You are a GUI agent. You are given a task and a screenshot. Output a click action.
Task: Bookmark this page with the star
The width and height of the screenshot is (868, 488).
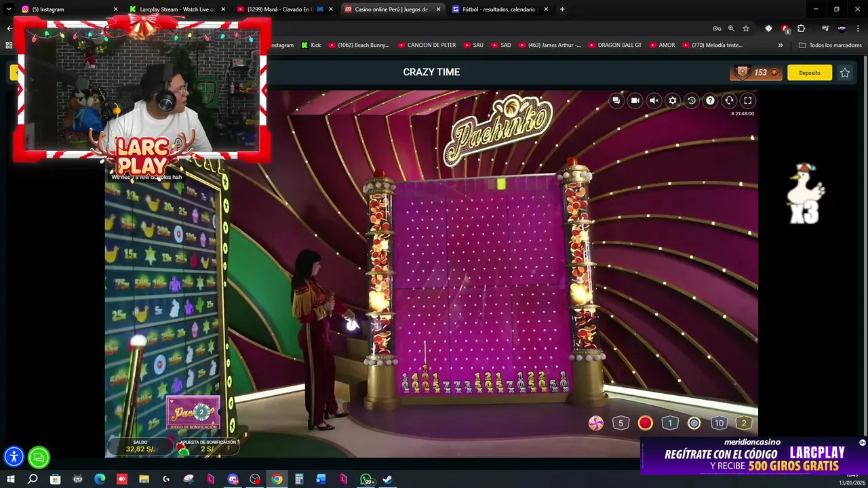[746, 28]
